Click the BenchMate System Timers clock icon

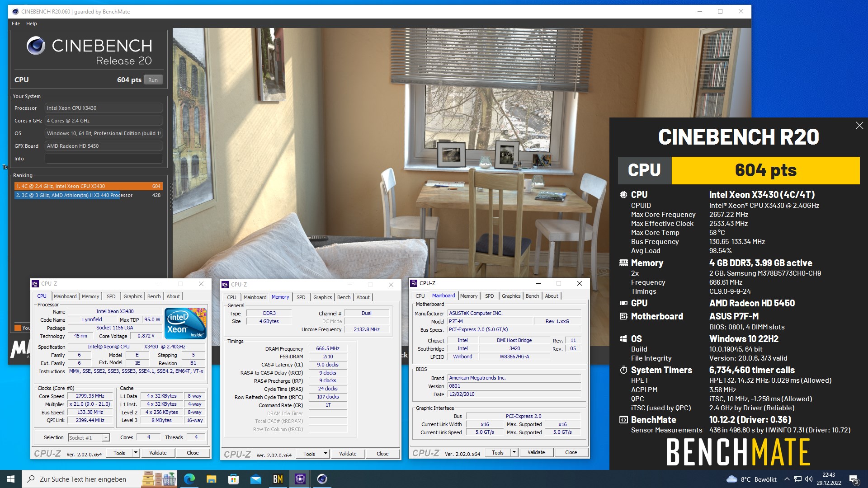click(623, 370)
